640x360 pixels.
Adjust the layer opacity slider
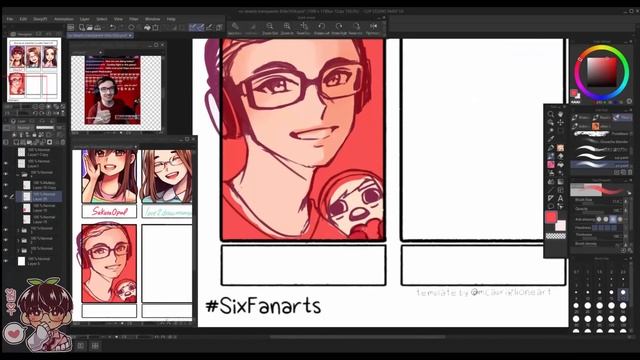45,128
